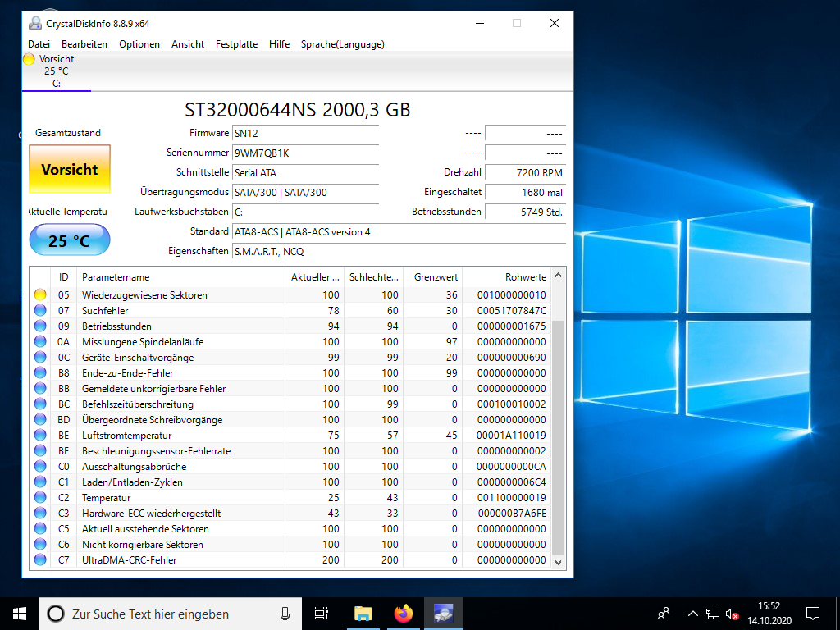Open notification center icon
This screenshot has height=630, width=840.
(x=813, y=614)
